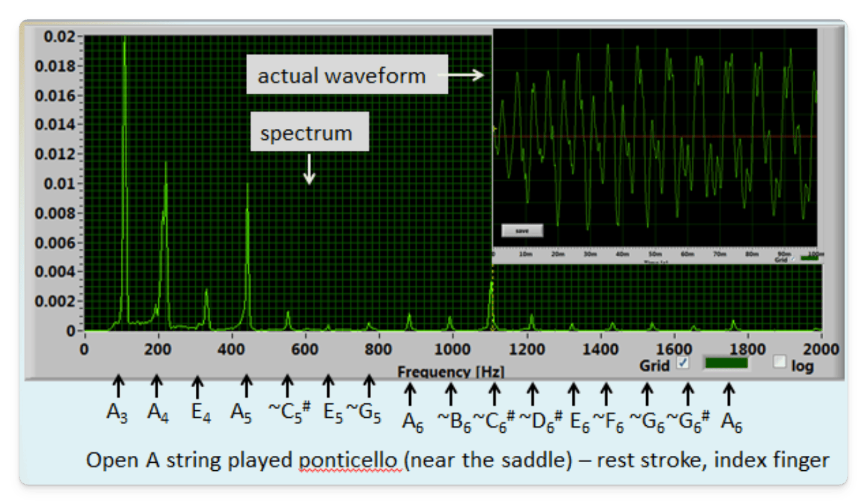Click the white down arrow under the spectrum label

pos(309,169)
